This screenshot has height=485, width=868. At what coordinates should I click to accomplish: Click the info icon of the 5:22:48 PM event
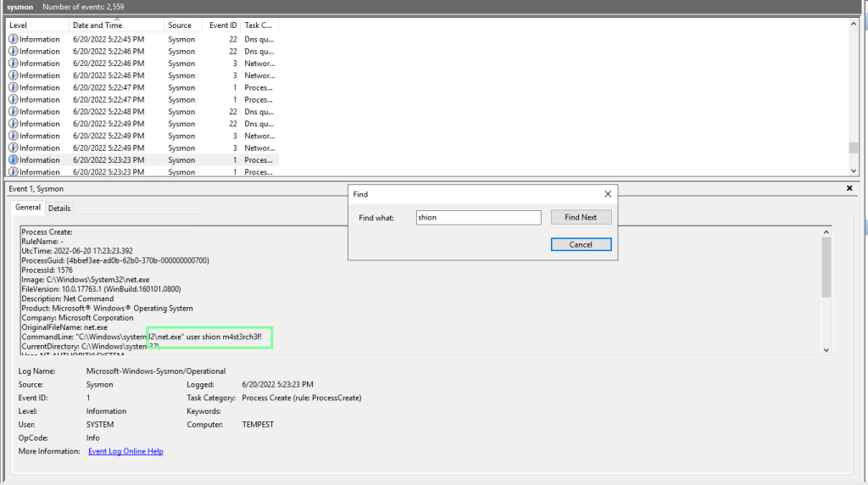[x=14, y=112]
